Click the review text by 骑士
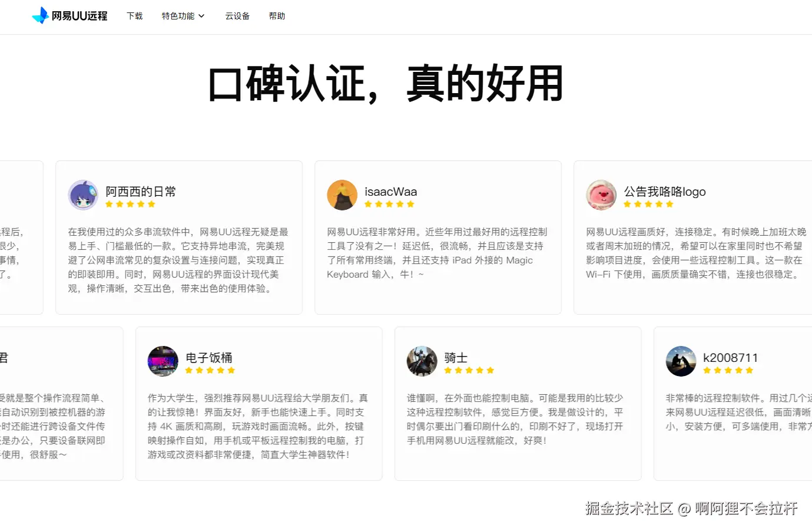The image size is (812, 531). coord(515,419)
